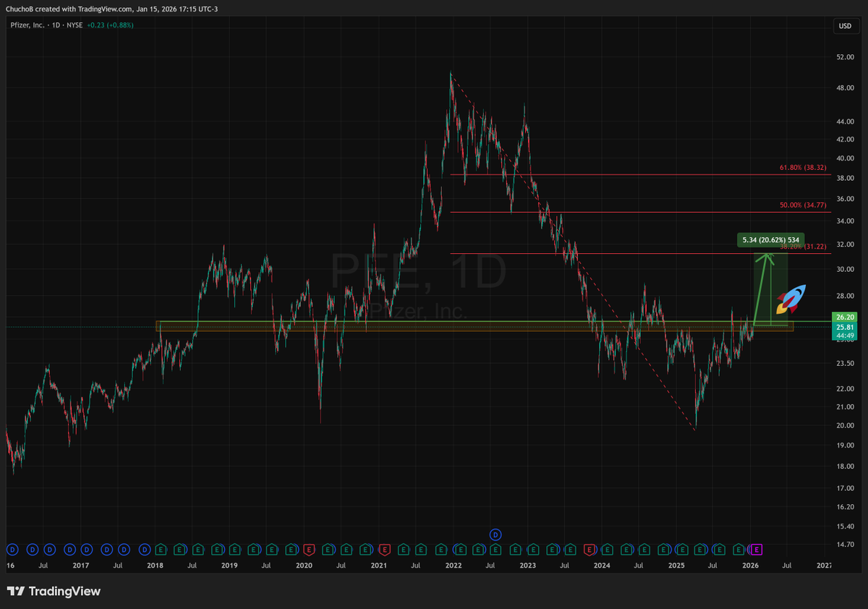
Task: Click the 2017 label on the time axis
Action: coord(80,565)
